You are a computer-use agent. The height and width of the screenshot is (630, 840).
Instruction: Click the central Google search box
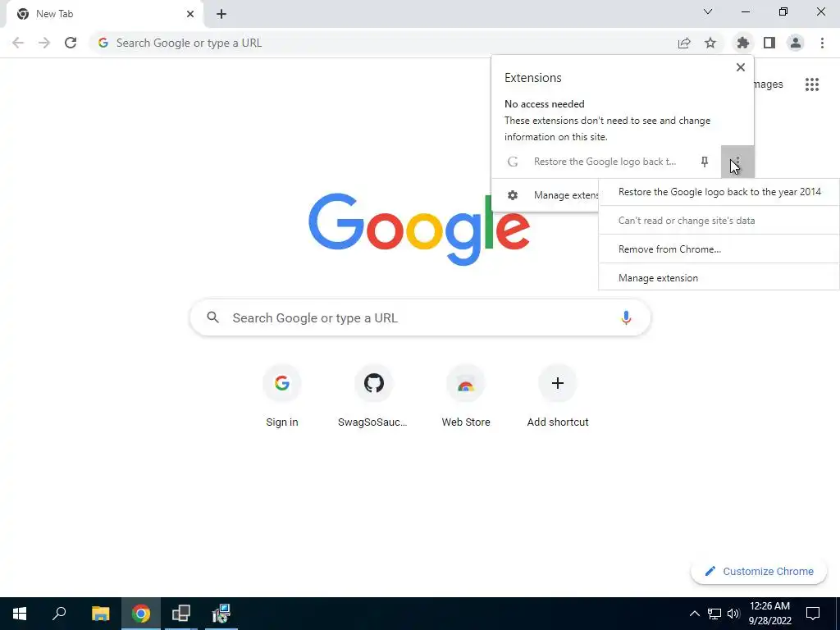coord(420,317)
